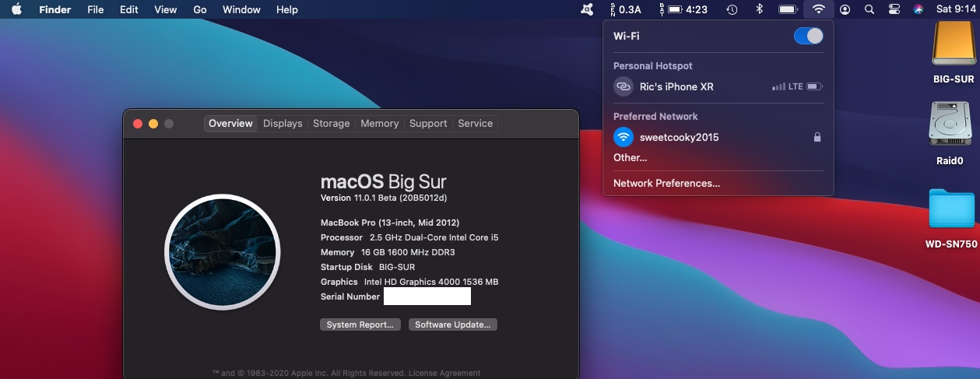This screenshot has width=980, height=379.
Task: Open the Time Machine menu bar icon
Action: tap(732, 9)
